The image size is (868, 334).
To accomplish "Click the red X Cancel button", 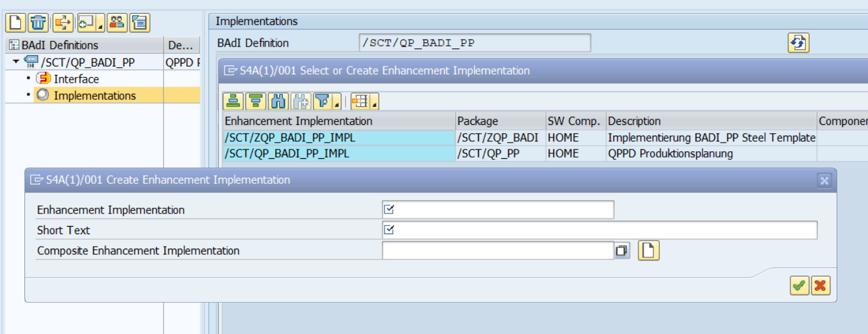I will click(x=820, y=286).
